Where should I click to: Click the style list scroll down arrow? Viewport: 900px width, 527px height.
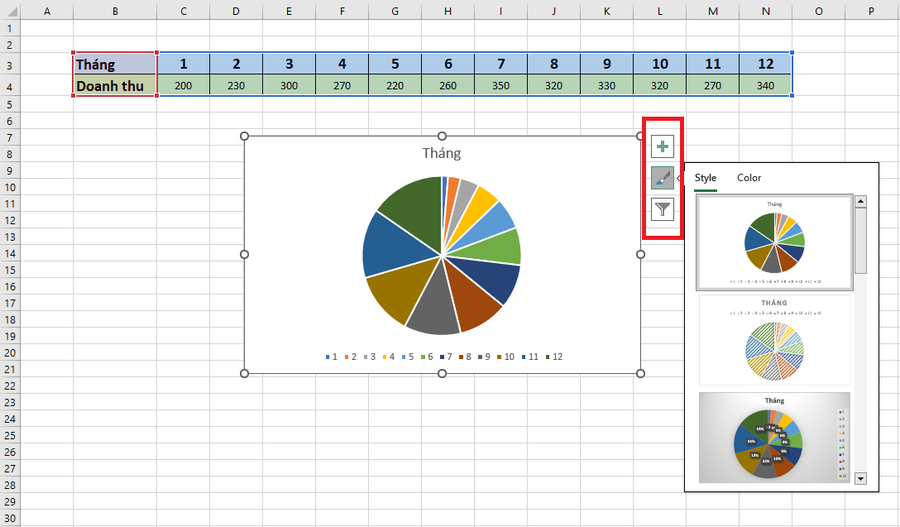click(x=860, y=478)
